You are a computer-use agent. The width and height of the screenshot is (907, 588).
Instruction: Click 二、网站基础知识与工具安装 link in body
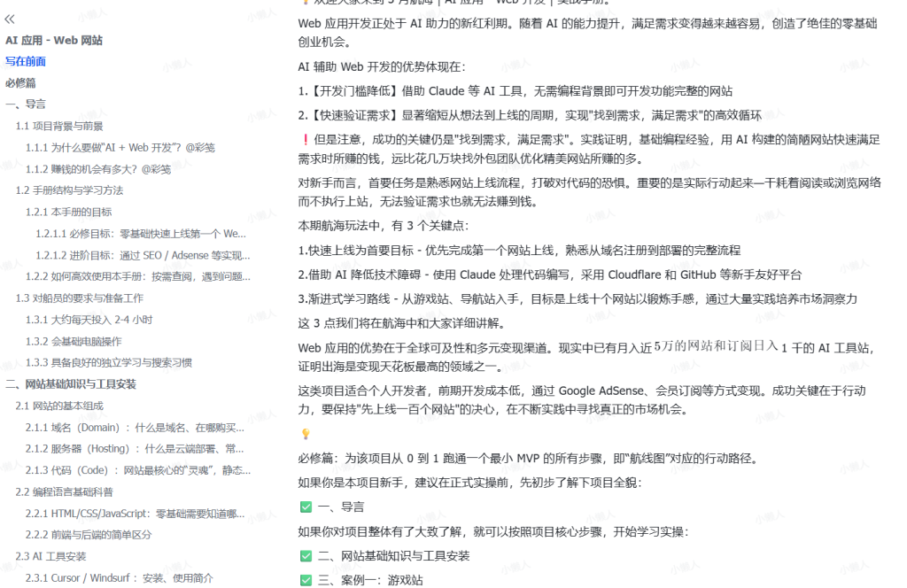coord(394,556)
